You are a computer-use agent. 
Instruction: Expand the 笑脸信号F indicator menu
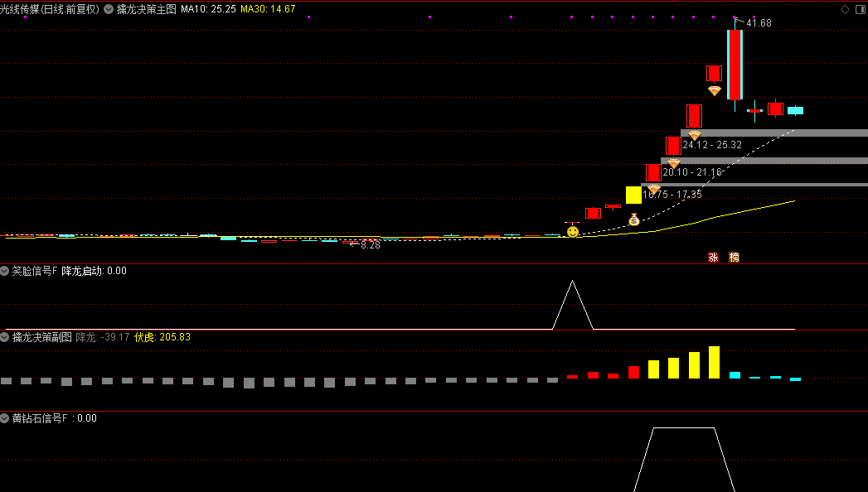pyautogui.click(x=5, y=271)
